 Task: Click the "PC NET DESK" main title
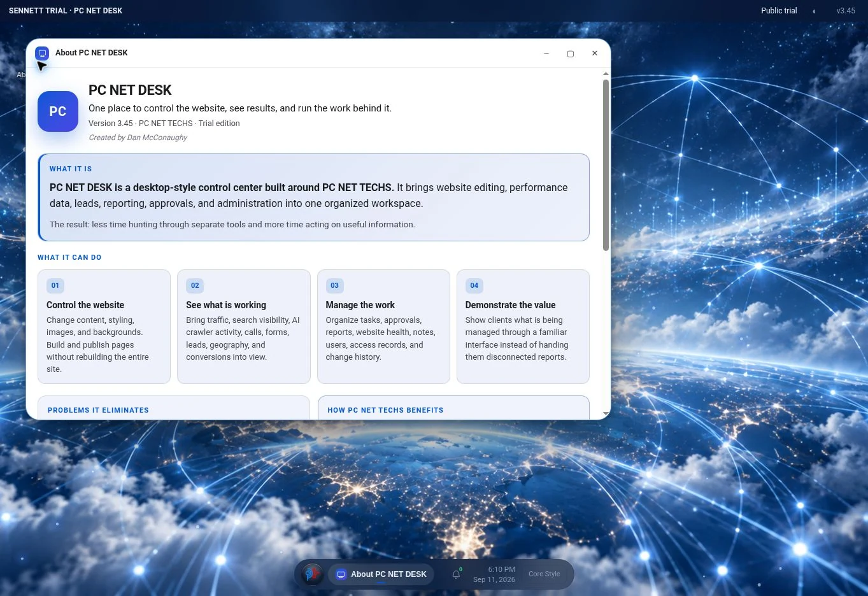(x=130, y=90)
